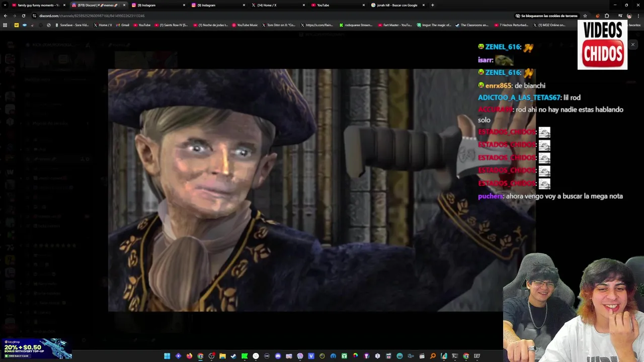
Task: Close the Discord image preview with X
Action: 633,45
